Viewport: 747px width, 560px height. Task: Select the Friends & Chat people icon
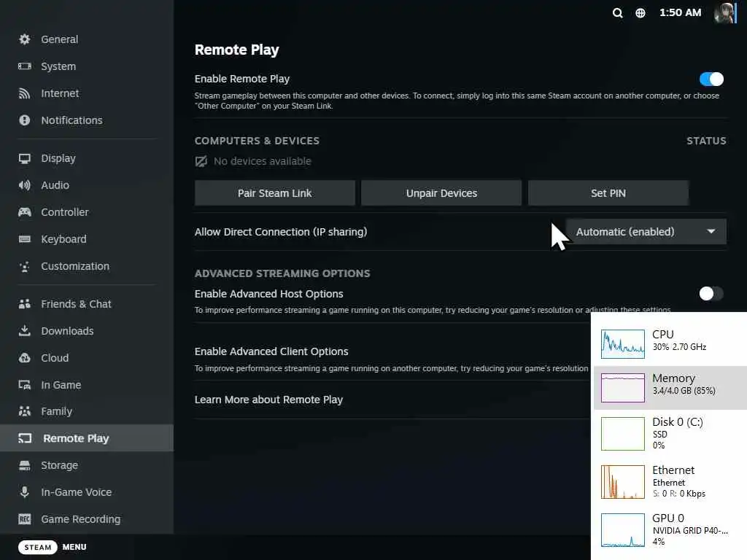point(24,304)
